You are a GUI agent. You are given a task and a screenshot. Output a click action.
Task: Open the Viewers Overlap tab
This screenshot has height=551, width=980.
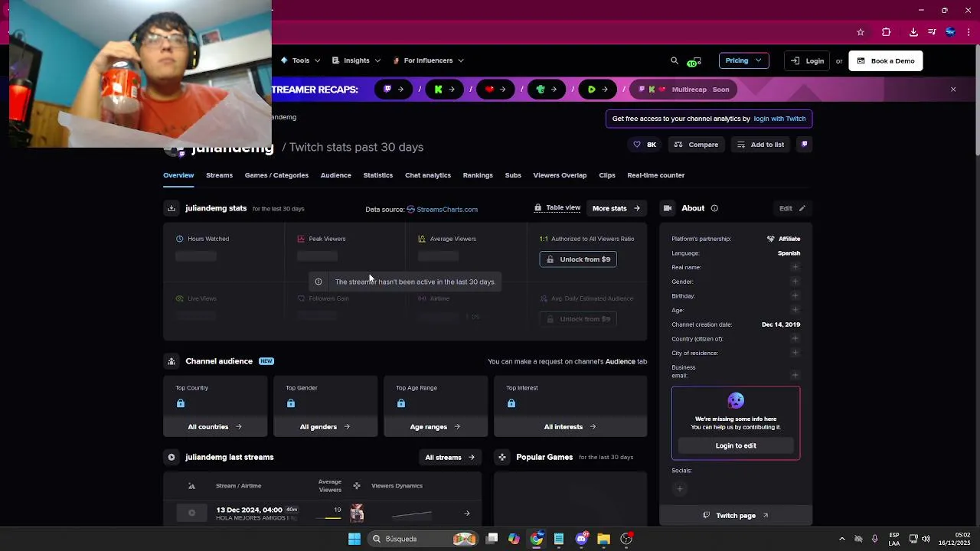(560, 175)
